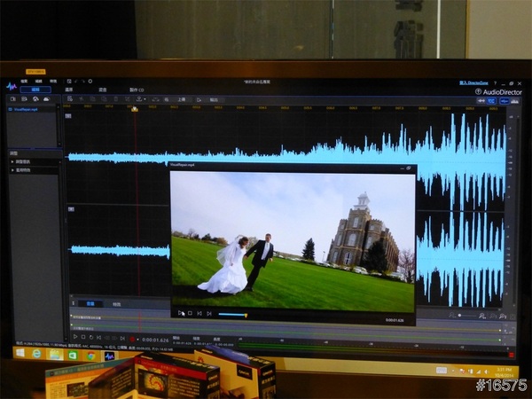
Task: Click the AudioDirector waveform logo icon
Action: 12,87
